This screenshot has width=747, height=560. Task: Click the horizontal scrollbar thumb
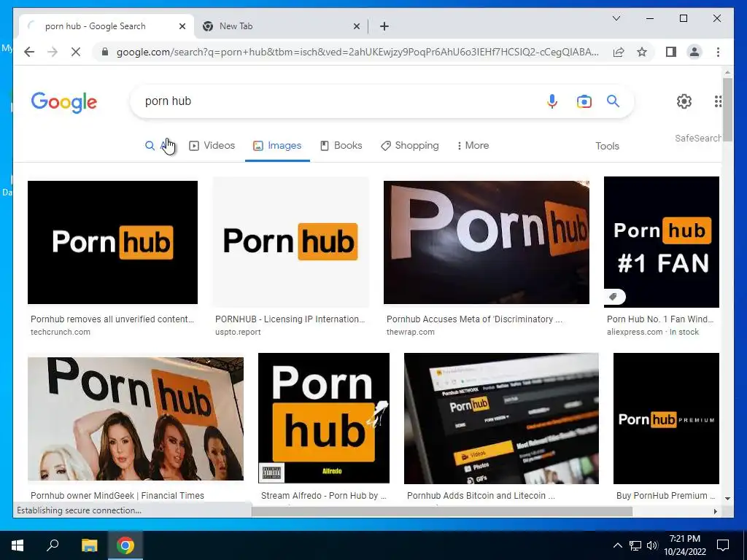(x=441, y=511)
